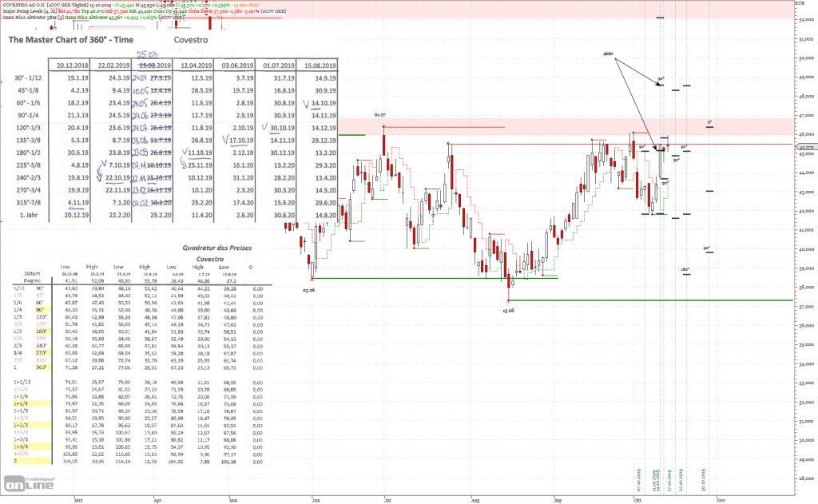Click the Apr month label on time axis
The height and width of the screenshot is (504, 818).
pyautogui.click(x=157, y=500)
